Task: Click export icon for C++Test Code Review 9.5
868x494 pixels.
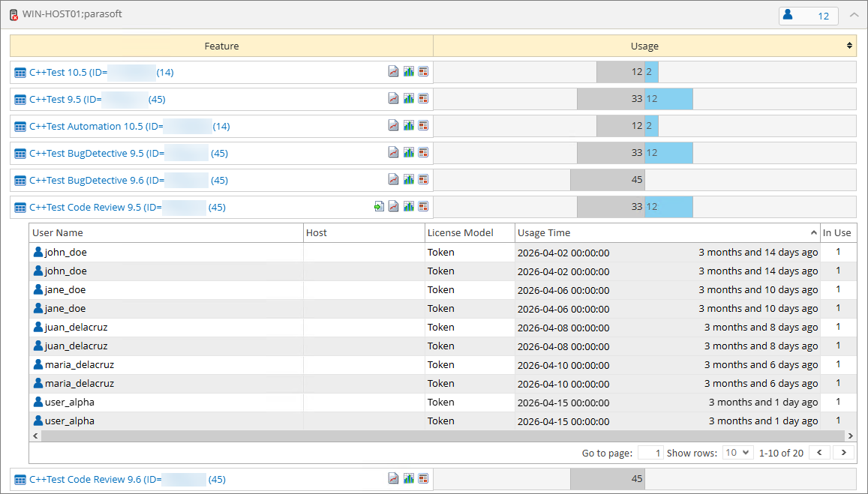Action: pos(379,207)
